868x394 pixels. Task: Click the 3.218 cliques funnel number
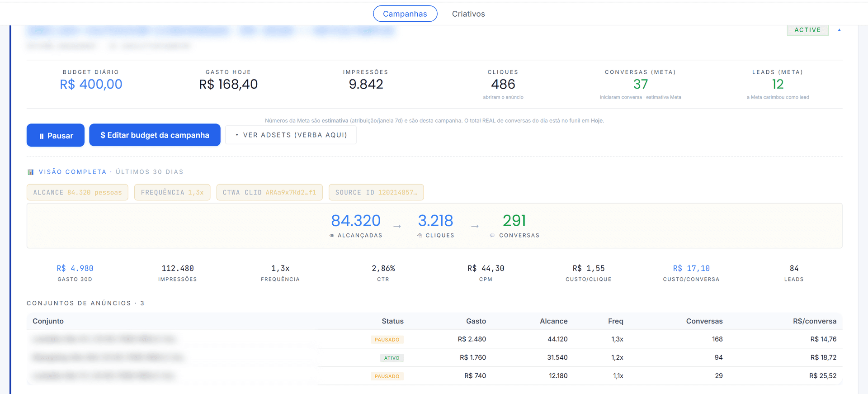tap(435, 221)
